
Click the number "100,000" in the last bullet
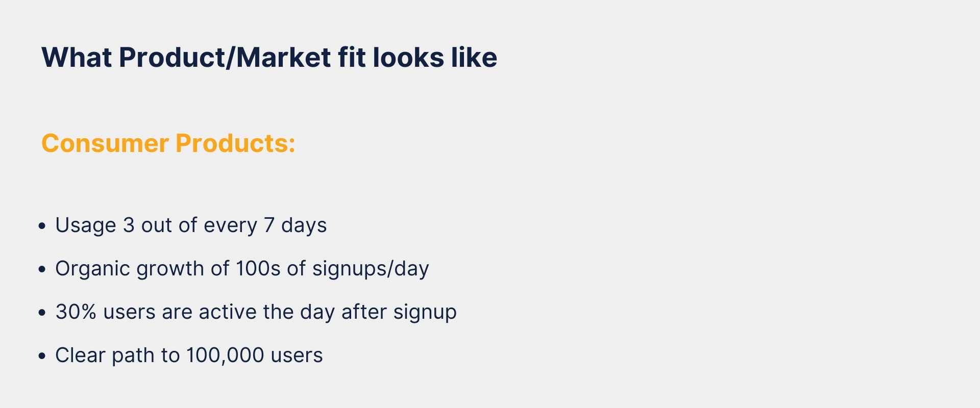click(225, 356)
